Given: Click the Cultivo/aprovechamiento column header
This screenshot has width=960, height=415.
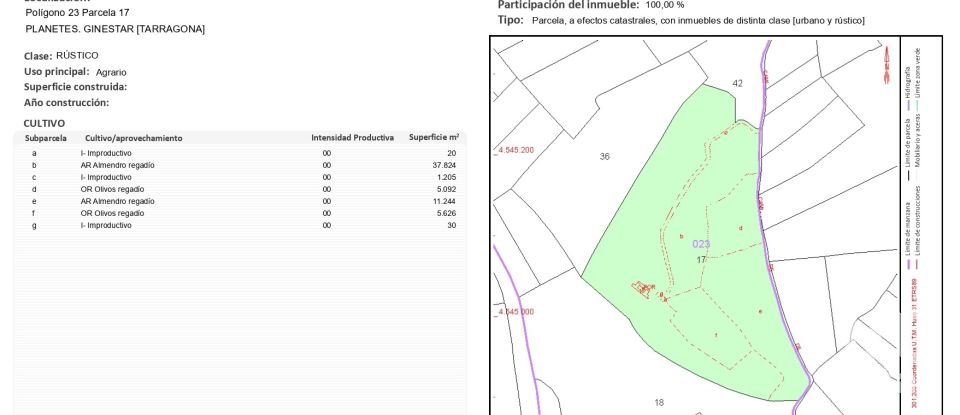Looking at the screenshot, I should point(132,138).
